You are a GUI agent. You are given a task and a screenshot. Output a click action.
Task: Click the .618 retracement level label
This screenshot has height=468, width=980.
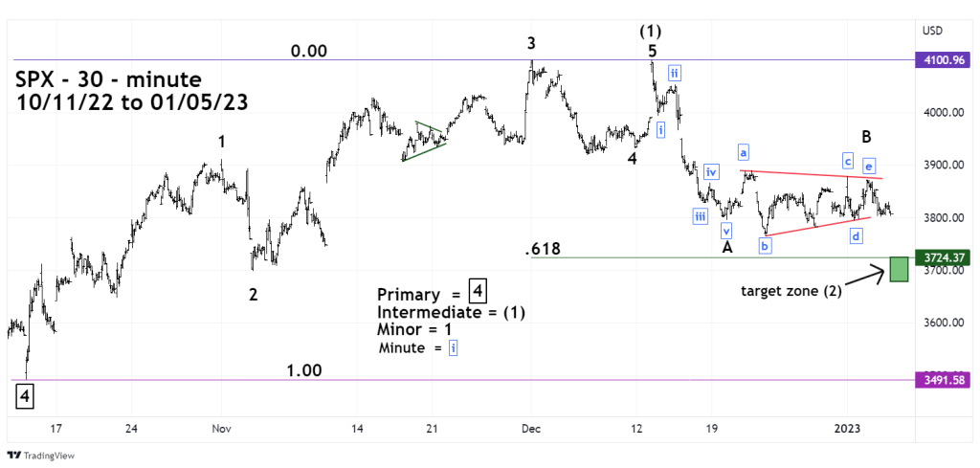tap(543, 250)
